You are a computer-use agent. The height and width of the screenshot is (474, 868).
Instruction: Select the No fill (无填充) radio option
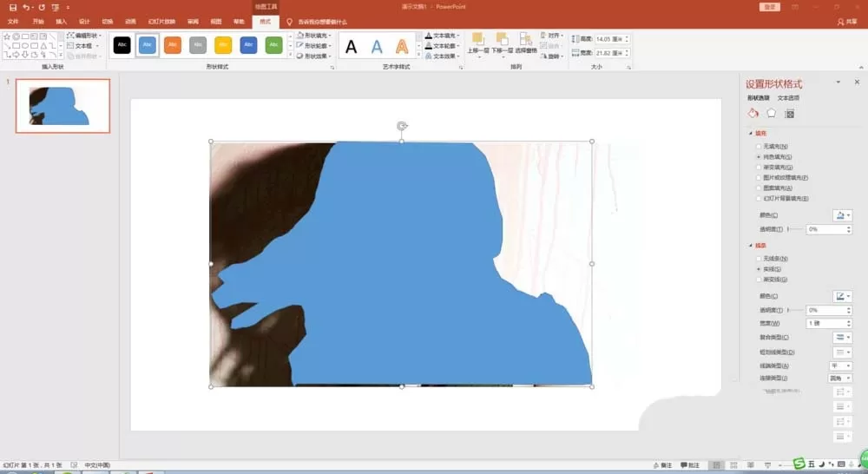coord(759,147)
